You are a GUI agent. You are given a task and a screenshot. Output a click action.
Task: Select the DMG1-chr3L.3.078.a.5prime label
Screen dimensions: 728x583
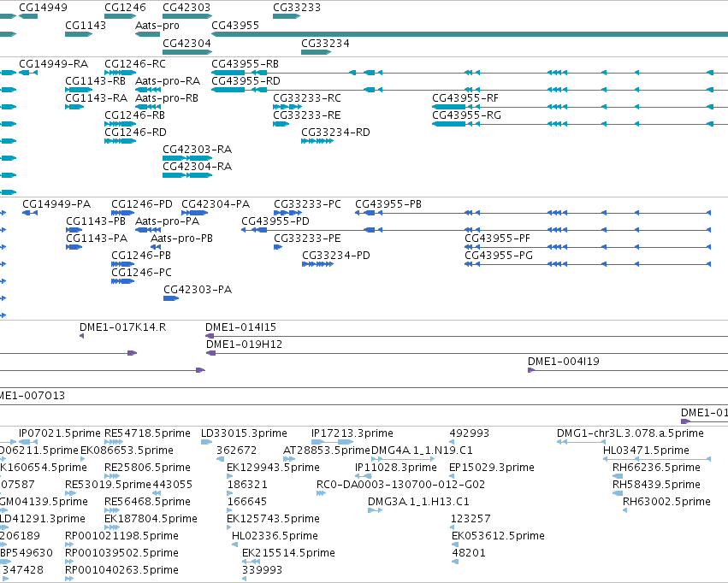coord(630,433)
